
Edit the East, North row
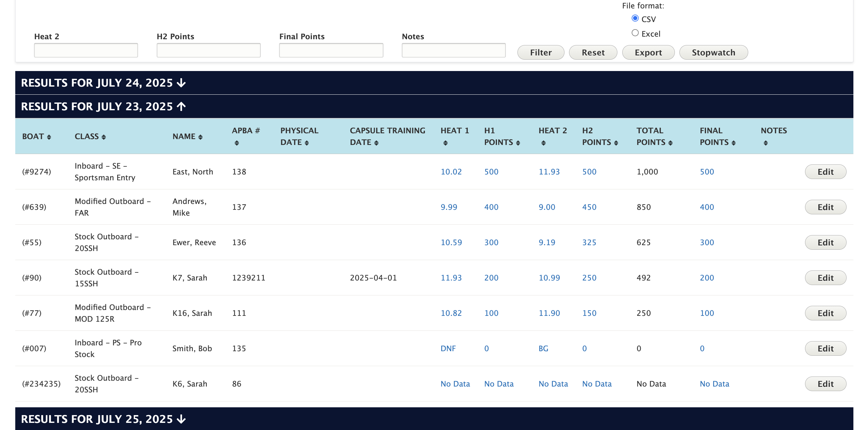click(x=825, y=172)
